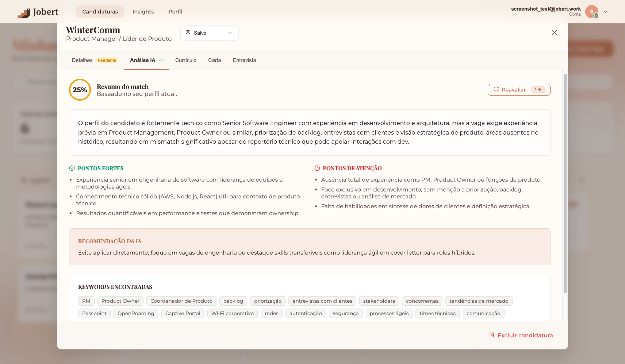Image resolution: width=625 pixels, height=364 pixels.
Task: Click the autenticação keyword tag
Action: pyautogui.click(x=306, y=313)
